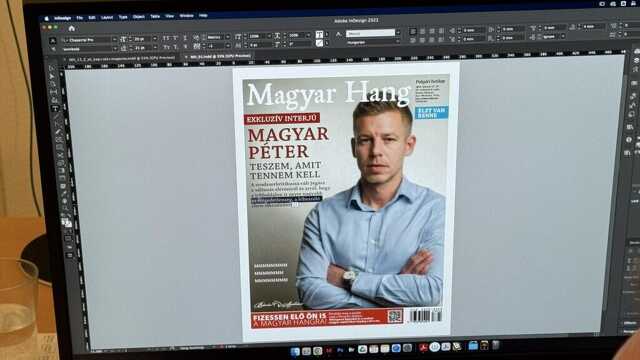Open the Window menu
The height and width of the screenshot is (360, 640).
(187, 16)
